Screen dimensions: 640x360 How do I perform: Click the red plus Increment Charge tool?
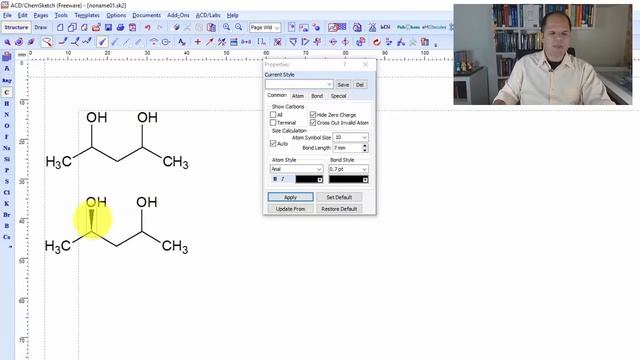198,42
